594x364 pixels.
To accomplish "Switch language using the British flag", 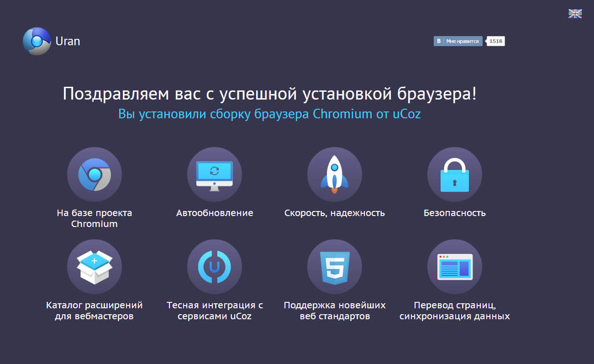I will point(575,14).
